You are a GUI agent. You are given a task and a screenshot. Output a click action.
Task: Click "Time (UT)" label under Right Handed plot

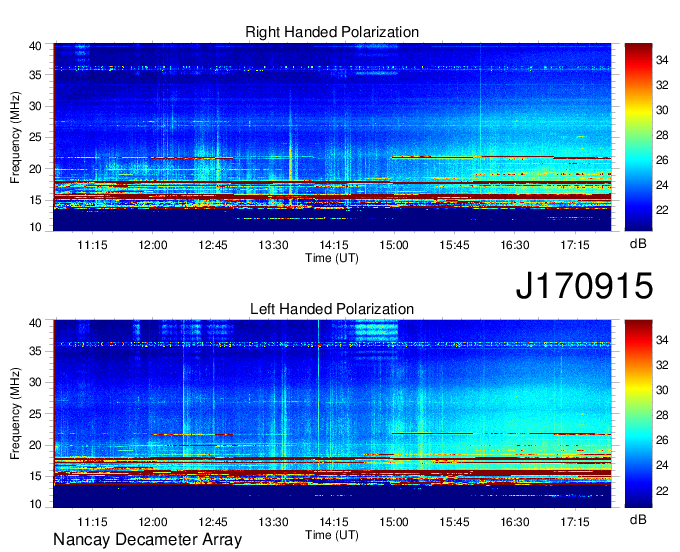pyautogui.click(x=332, y=258)
